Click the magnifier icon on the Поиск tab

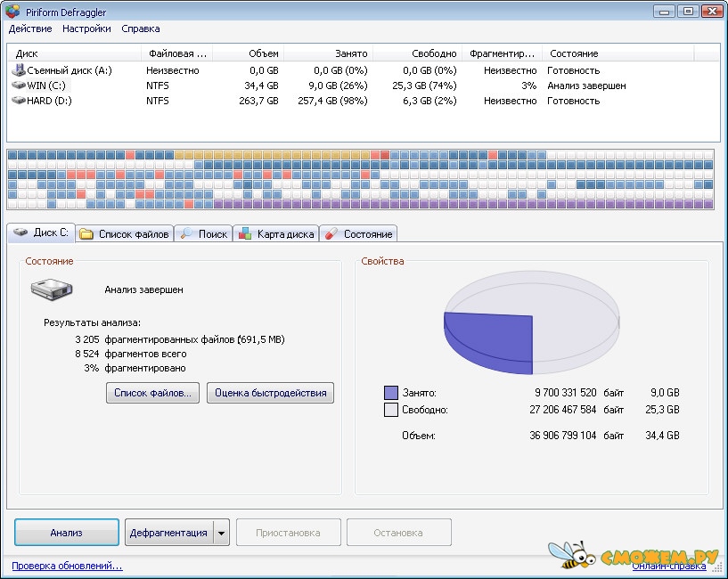click(x=186, y=233)
